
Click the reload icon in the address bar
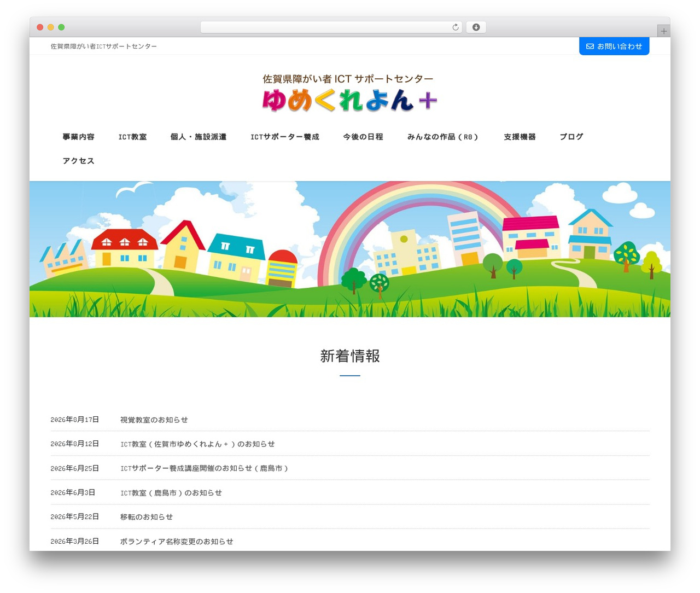coord(455,27)
